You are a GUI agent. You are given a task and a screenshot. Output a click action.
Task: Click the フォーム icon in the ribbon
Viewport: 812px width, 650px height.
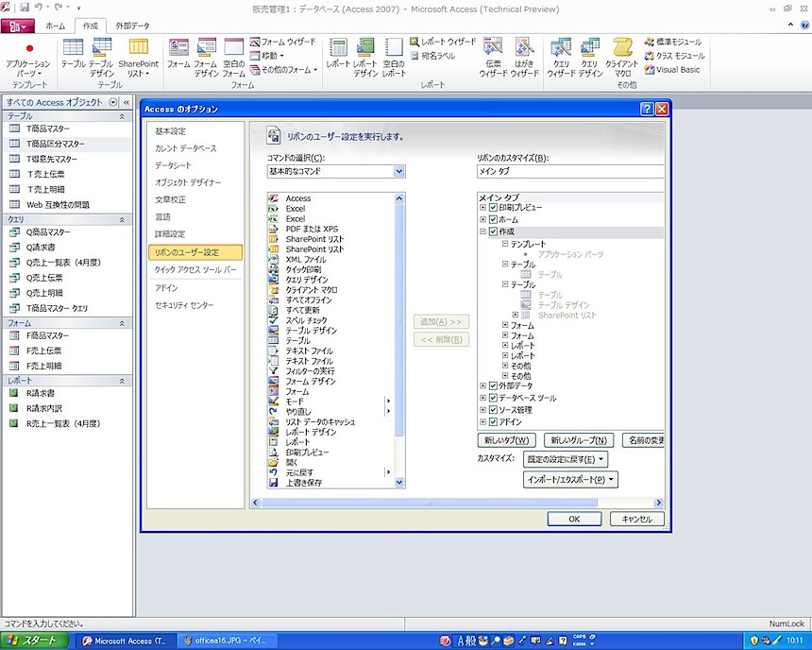[x=178, y=53]
